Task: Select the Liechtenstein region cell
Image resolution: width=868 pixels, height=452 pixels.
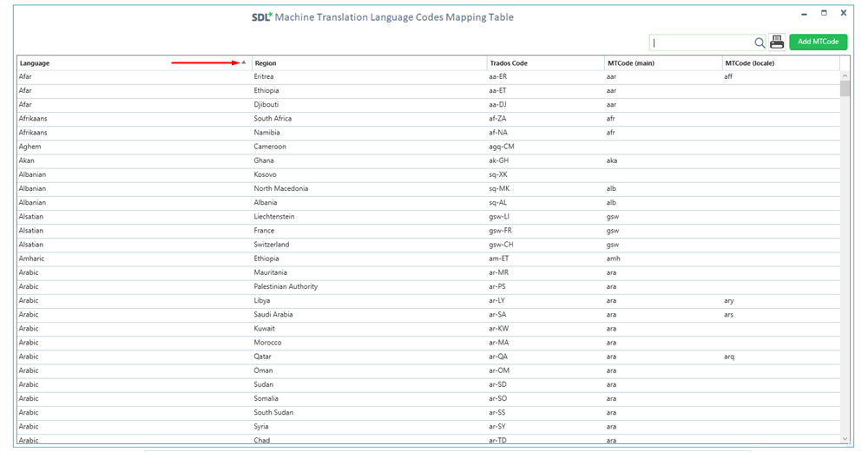Action: coord(274,217)
